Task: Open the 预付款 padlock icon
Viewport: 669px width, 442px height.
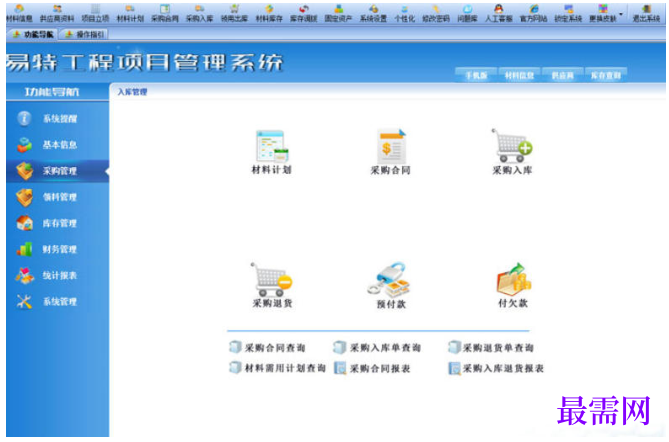Action: 390,285
